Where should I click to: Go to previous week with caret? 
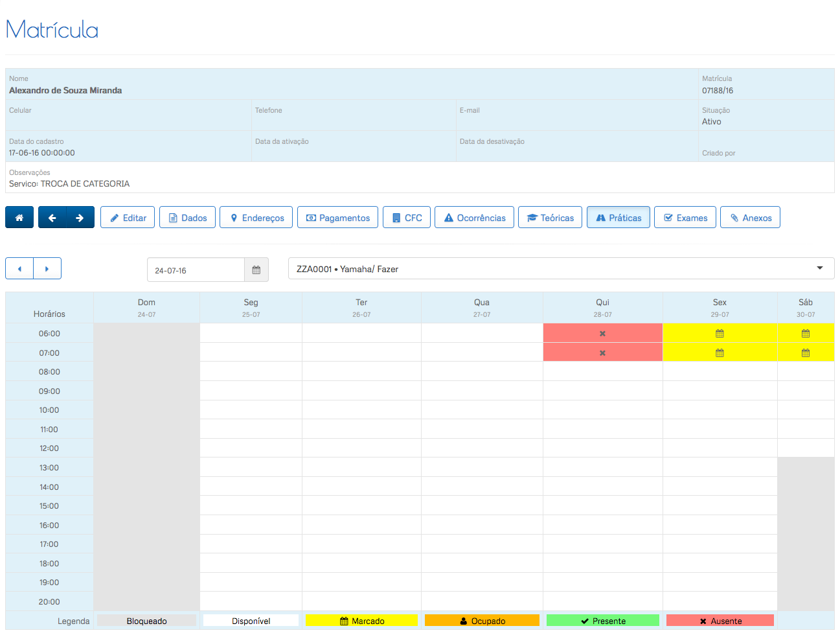(x=19, y=269)
